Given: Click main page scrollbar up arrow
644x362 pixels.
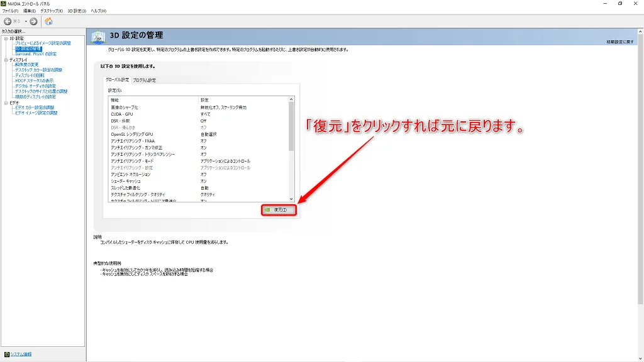Looking at the screenshot, I should point(640,31).
